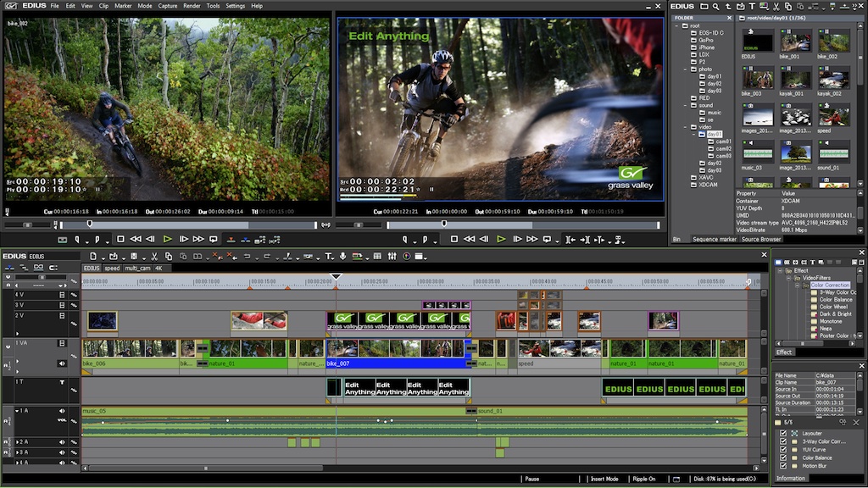The height and width of the screenshot is (488, 868).
Task: Switch to the multi_cam sequence tab
Action: click(137, 268)
